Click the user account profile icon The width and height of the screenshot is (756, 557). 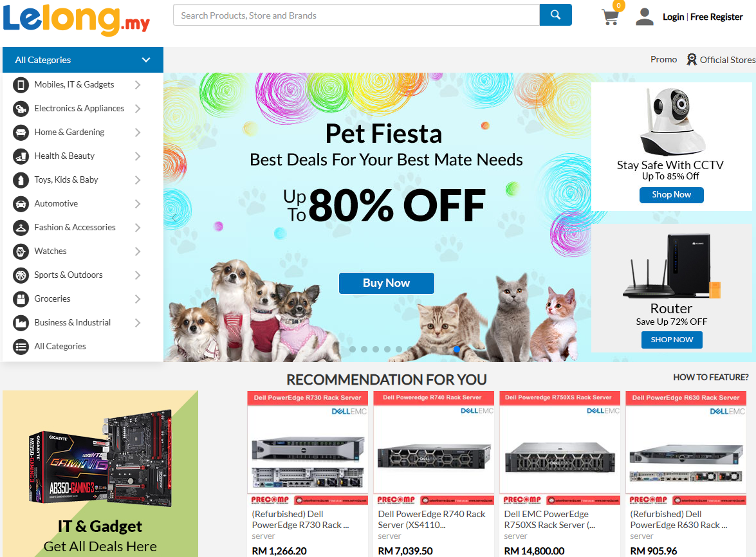coord(644,17)
